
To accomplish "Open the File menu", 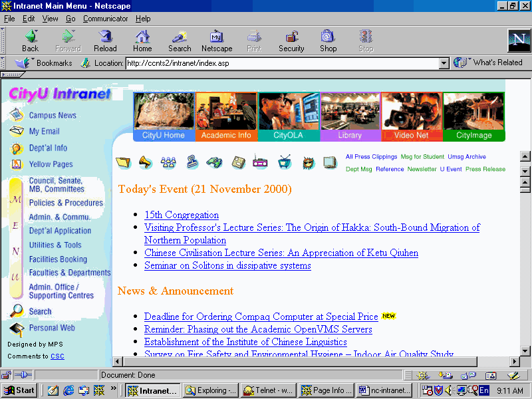I will point(10,19).
